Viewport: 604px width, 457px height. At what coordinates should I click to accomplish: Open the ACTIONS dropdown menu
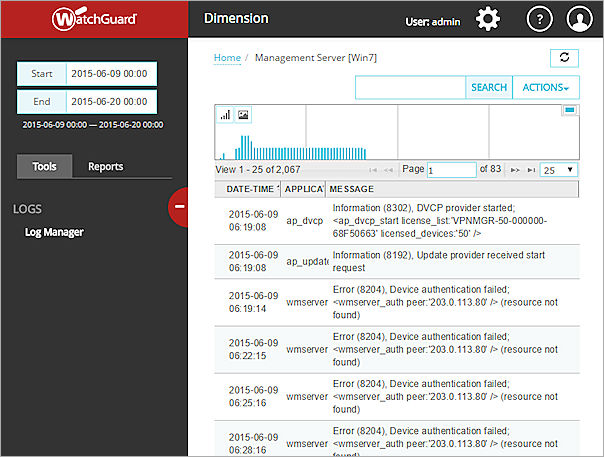(x=546, y=87)
